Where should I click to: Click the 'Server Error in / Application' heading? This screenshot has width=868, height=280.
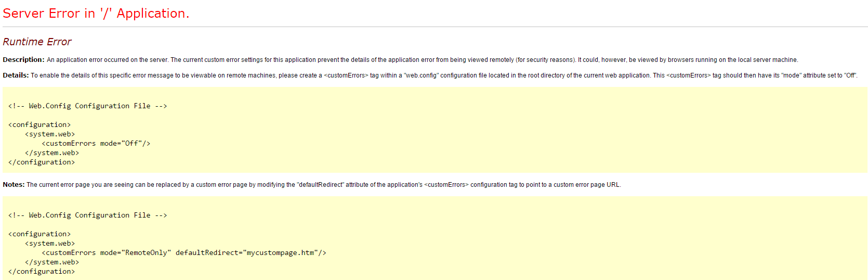tap(96, 14)
